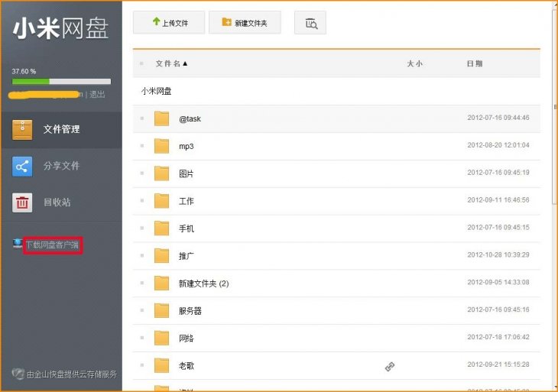The height and width of the screenshot is (392, 558).
Task: Open the 新建文件夹 (2) folder name
Action: click(x=203, y=283)
